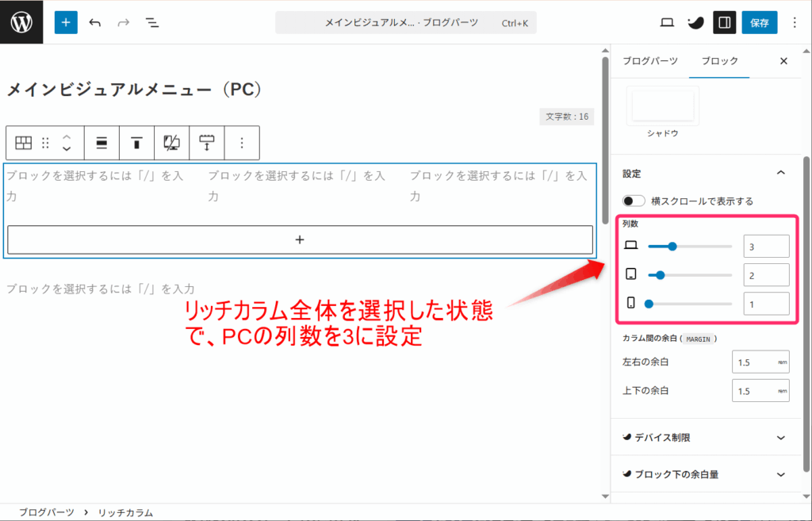Toggle the settings sidebar panel icon
The image size is (812, 521).
click(723, 22)
